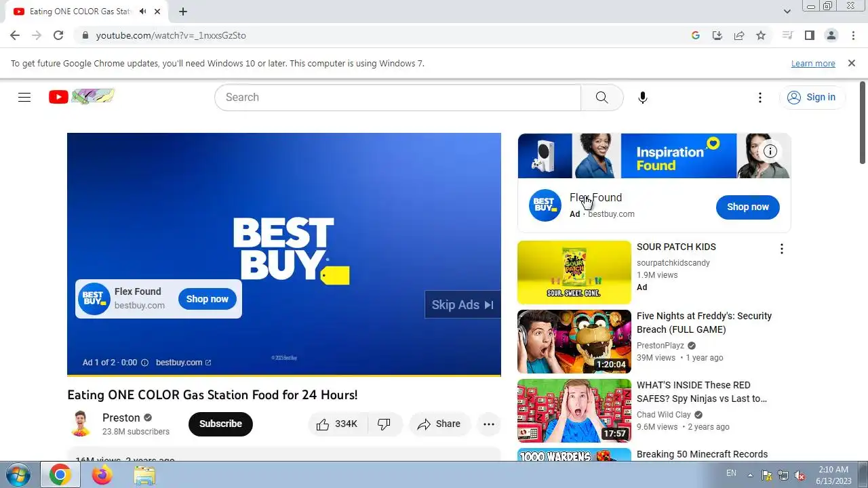Open Five Nights at Freddy's video thumbnail
868x488 pixels.
[574, 342]
